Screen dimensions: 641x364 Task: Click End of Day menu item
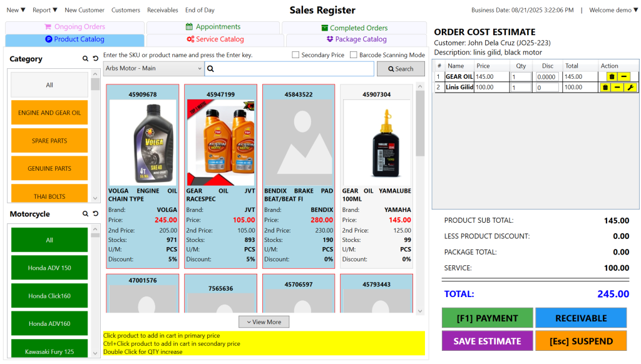point(200,10)
